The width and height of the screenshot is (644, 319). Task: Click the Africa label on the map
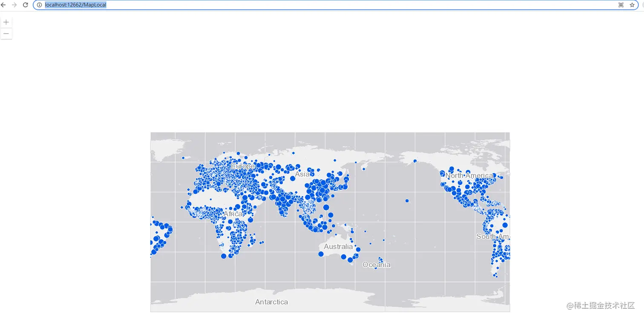[x=233, y=214]
